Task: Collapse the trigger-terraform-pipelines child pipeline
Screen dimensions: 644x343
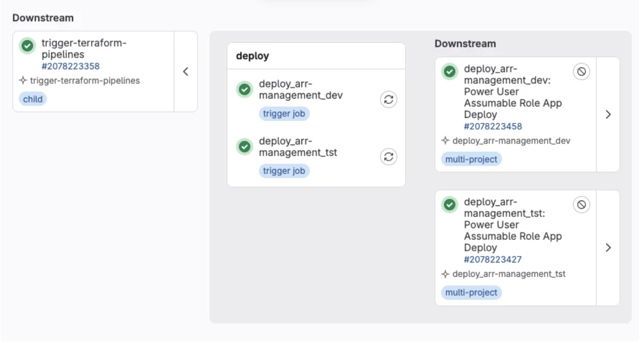Action: coord(186,72)
